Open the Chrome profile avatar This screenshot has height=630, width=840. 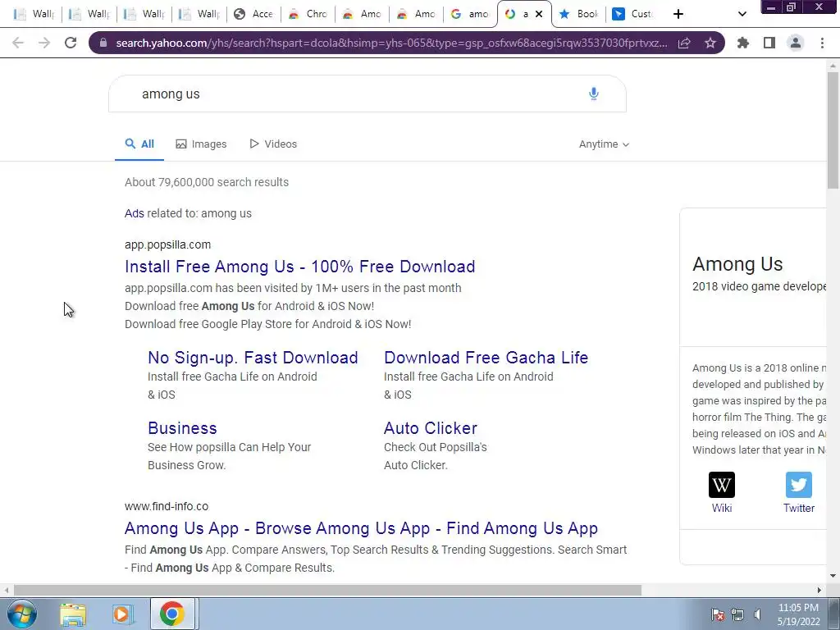coord(796,43)
